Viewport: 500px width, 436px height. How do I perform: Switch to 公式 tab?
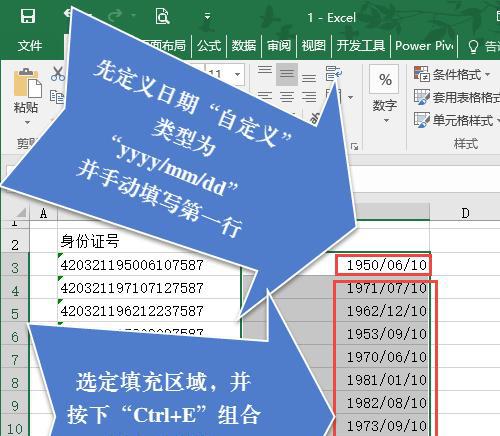coord(209,45)
